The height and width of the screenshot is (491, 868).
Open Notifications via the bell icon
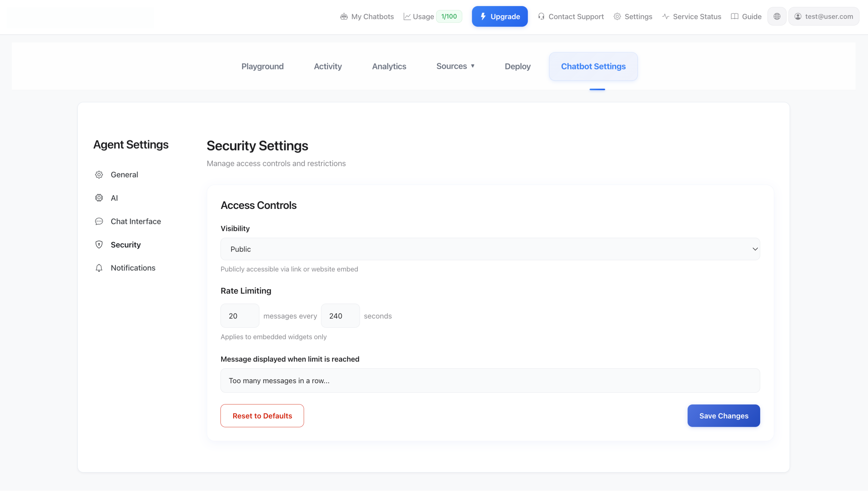pyautogui.click(x=99, y=268)
